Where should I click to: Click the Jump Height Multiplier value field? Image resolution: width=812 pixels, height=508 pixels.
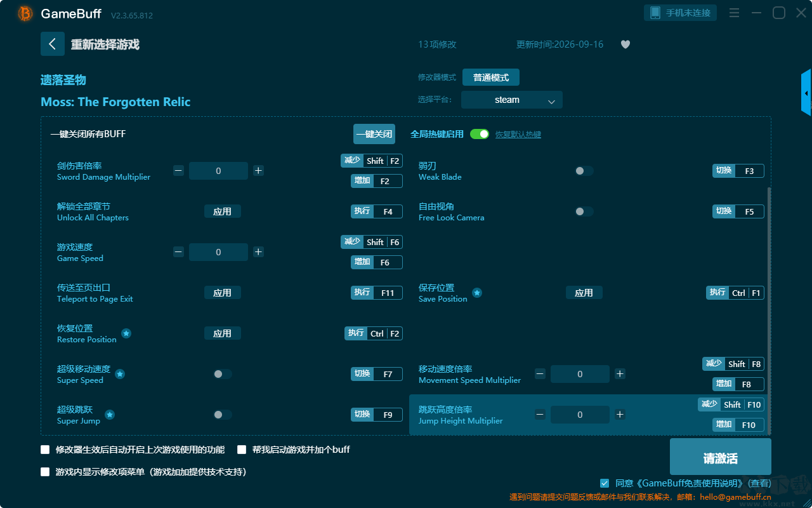pyautogui.click(x=580, y=415)
